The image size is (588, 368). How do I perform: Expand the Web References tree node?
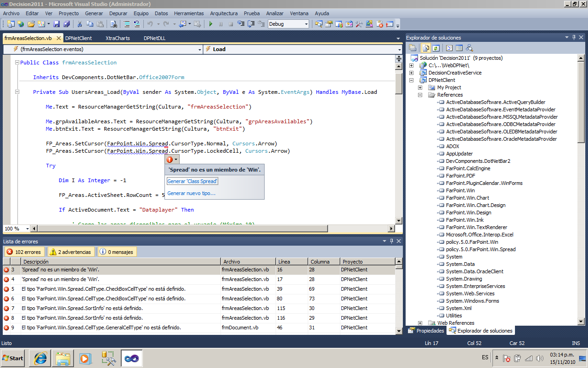pyautogui.click(x=420, y=323)
